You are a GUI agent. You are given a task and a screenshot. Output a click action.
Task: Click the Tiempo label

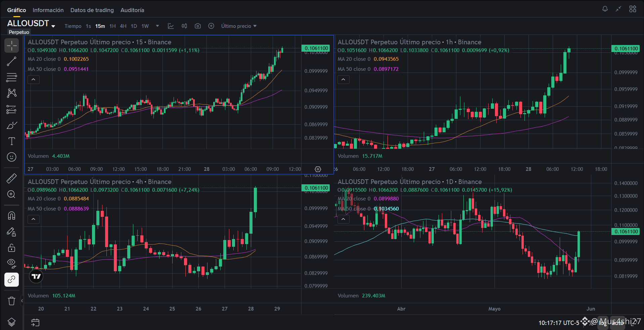coord(73,26)
